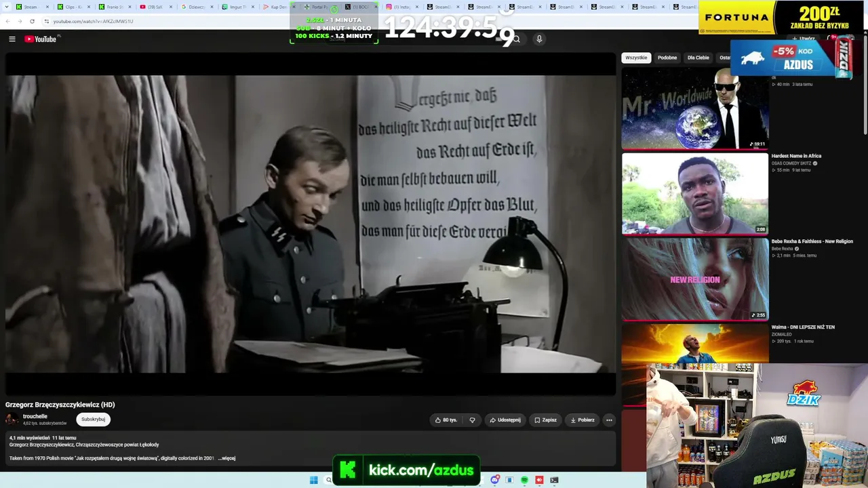Open the three-dot more actions menu

coord(609,420)
